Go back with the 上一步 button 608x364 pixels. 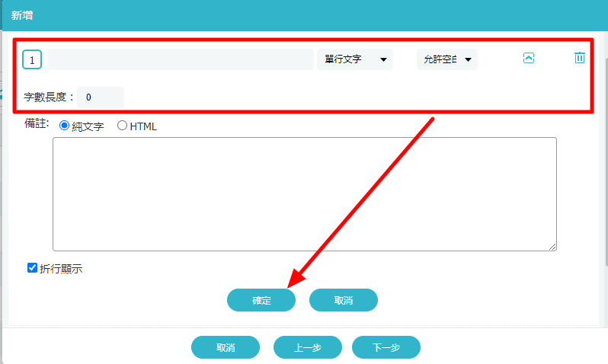[307, 347]
